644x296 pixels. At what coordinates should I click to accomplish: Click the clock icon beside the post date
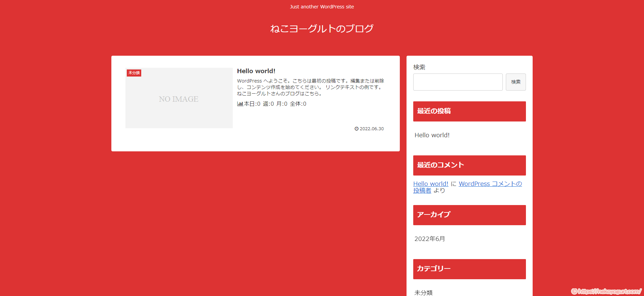click(357, 129)
